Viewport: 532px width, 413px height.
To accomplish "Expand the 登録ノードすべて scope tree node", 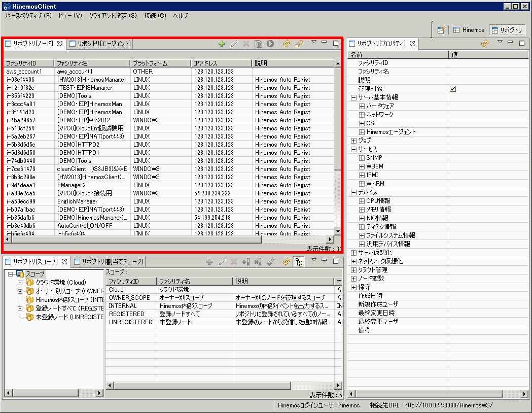I will pos(20,308).
